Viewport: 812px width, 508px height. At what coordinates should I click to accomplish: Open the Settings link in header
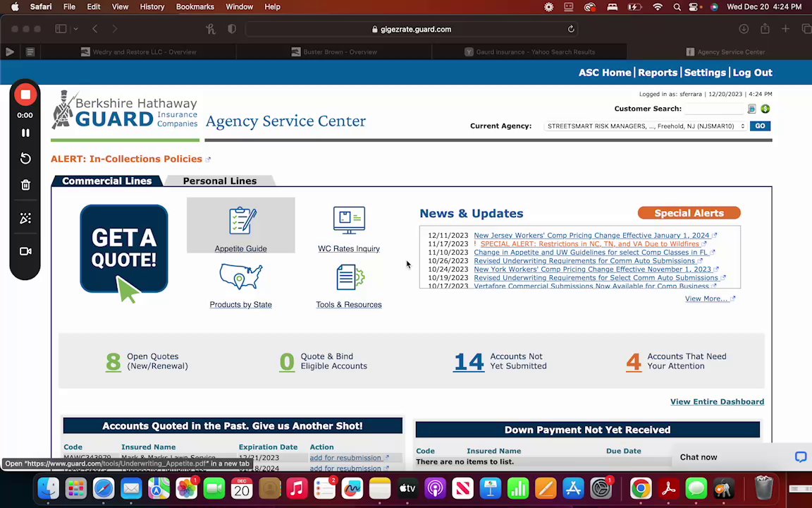[x=705, y=73]
